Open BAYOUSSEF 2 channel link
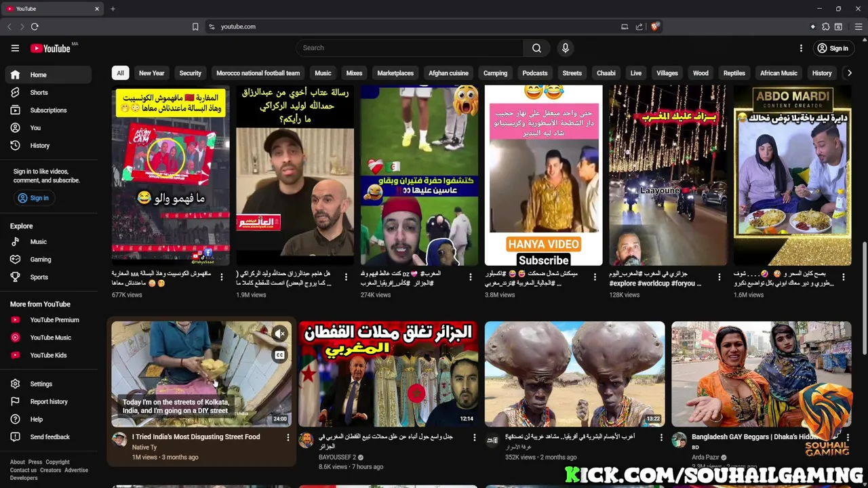 coord(337,457)
